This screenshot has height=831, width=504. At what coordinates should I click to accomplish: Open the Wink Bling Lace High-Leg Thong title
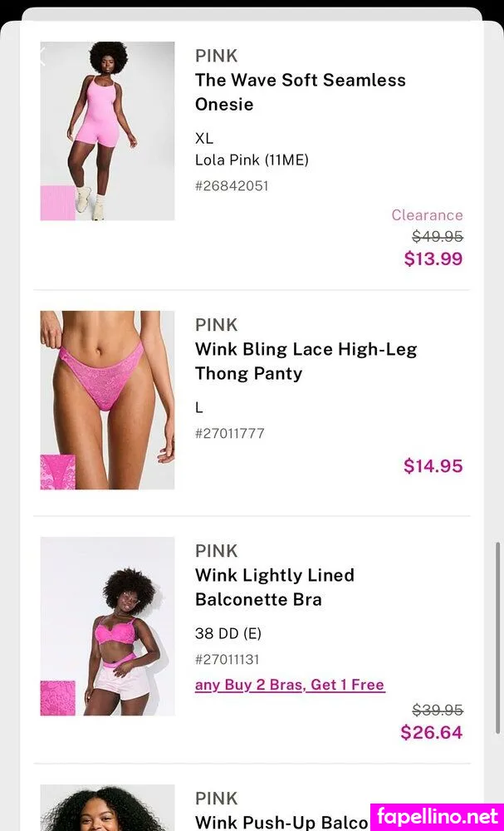306,361
